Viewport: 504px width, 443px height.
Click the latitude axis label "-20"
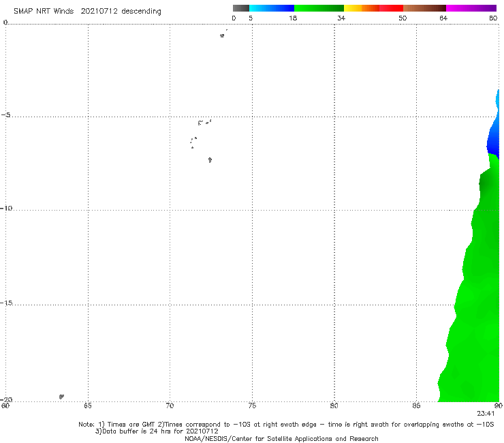point(6,399)
